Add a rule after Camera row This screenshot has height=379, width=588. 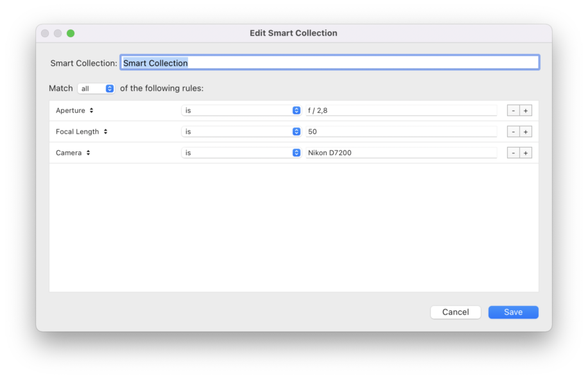pos(526,153)
